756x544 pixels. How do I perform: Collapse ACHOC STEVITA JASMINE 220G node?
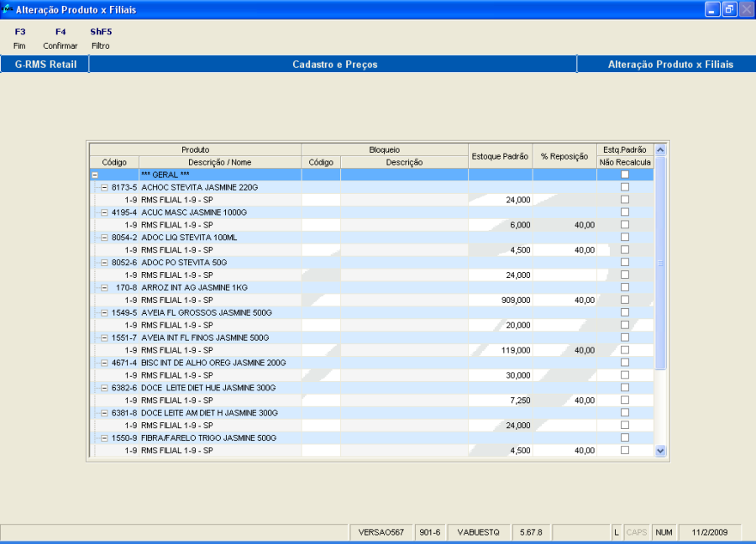coord(104,187)
